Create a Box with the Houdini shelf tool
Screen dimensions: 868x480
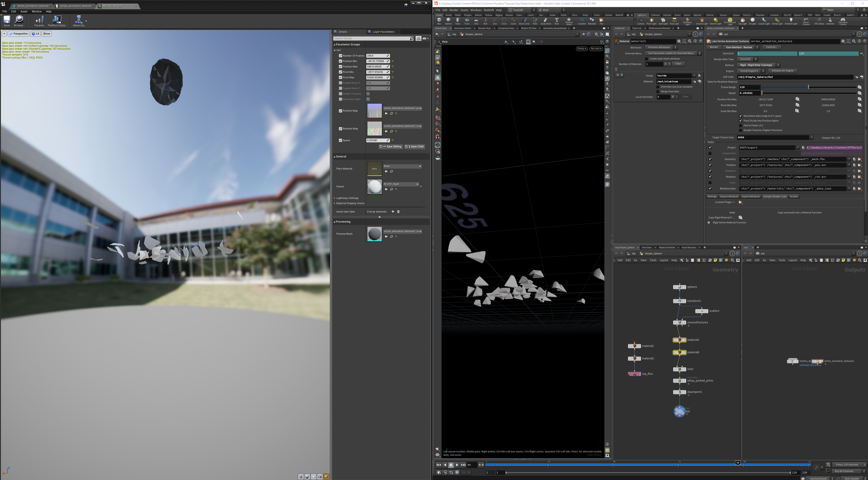pyautogui.click(x=439, y=21)
